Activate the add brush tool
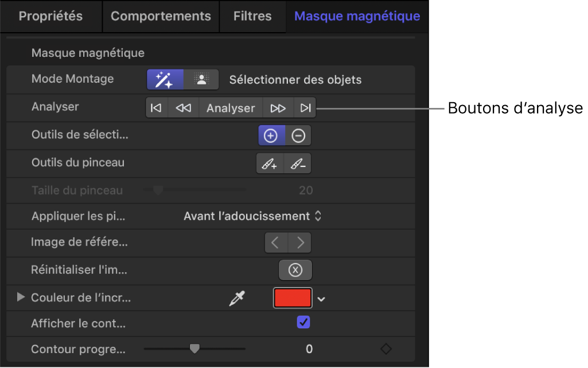The width and height of the screenshot is (588, 368). (270, 163)
